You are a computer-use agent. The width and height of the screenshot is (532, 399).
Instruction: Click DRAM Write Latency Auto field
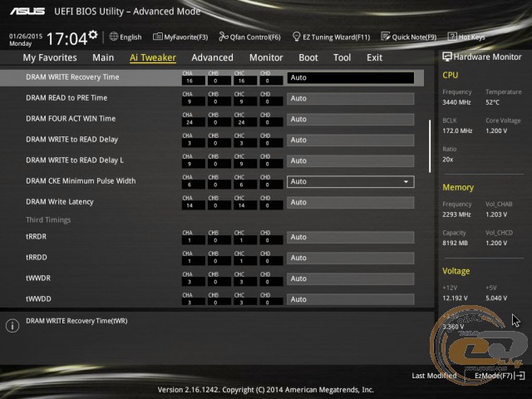[351, 203]
